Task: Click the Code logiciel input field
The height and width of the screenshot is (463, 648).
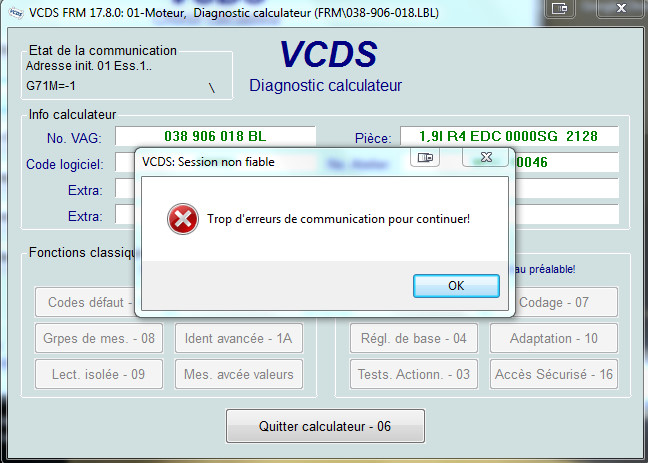Action: pos(125,162)
